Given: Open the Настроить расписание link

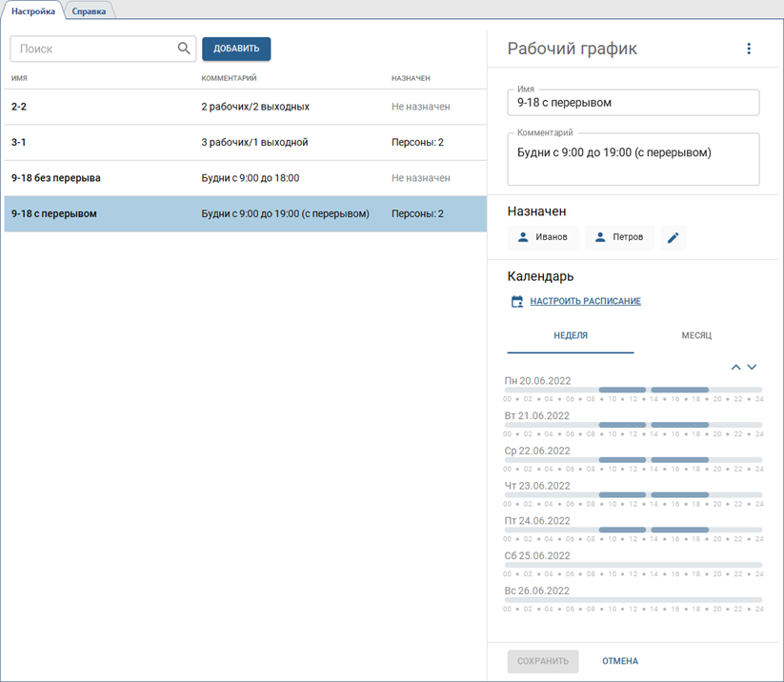Looking at the screenshot, I should pyautogui.click(x=585, y=301).
